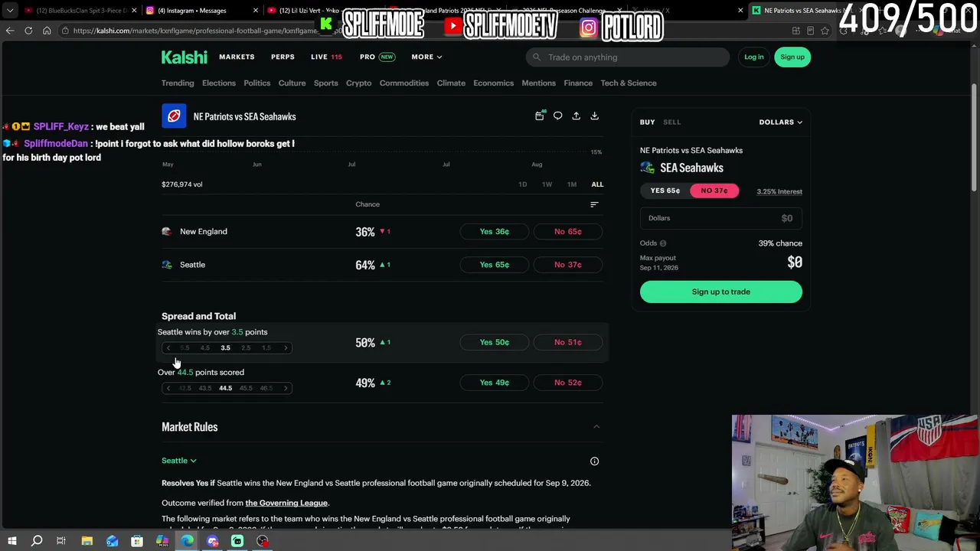Show previous Seattle spread values

click(168, 348)
